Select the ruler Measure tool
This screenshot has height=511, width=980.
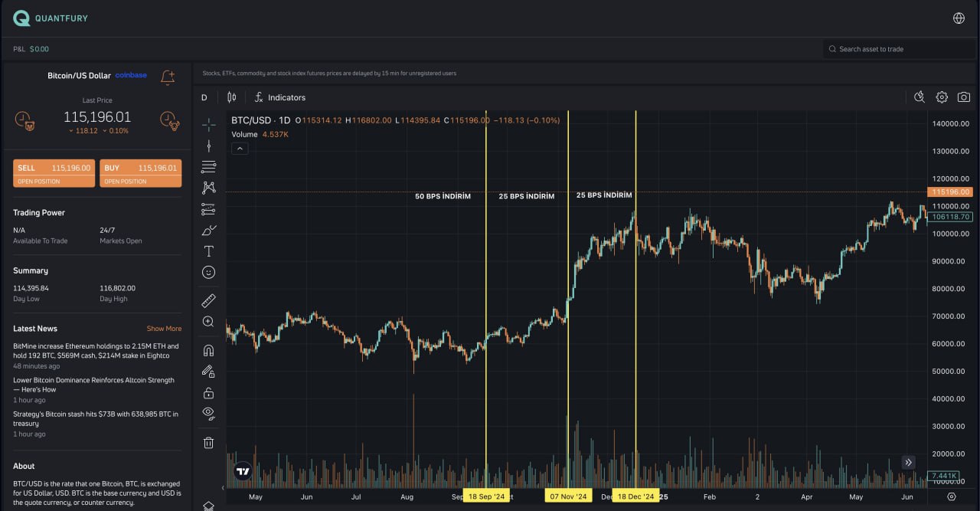coord(208,300)
